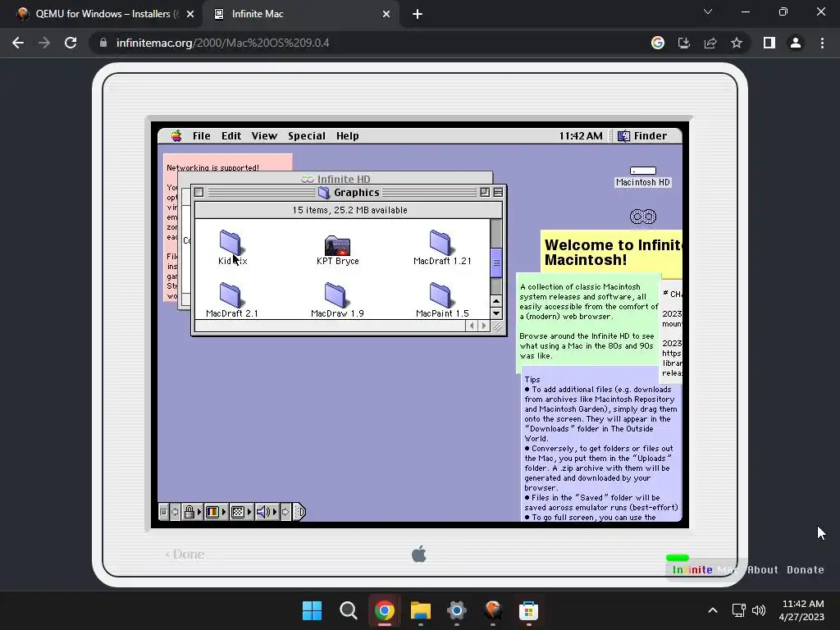Click the Graphics horizontal scroll left arrow
The image size is (840, 630).
point(472,326)
